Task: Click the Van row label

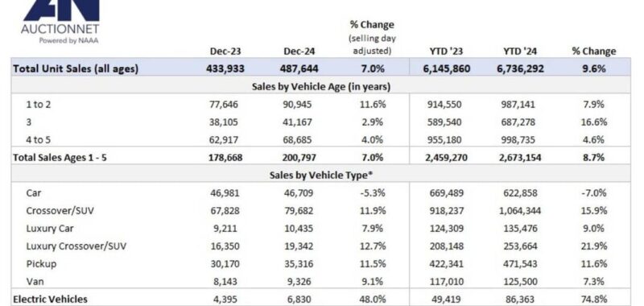Action: pyautogui.click(x=35, y=281)
